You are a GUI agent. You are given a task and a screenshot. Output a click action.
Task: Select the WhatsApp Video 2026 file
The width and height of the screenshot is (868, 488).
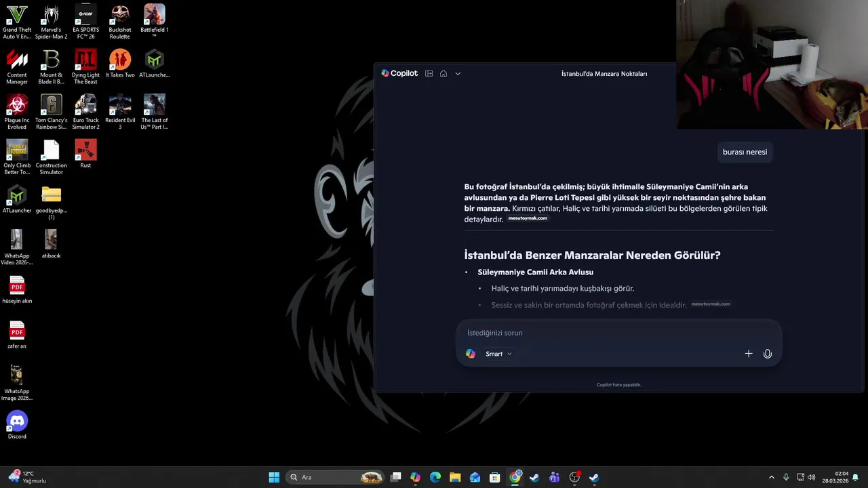pos(17,248)
